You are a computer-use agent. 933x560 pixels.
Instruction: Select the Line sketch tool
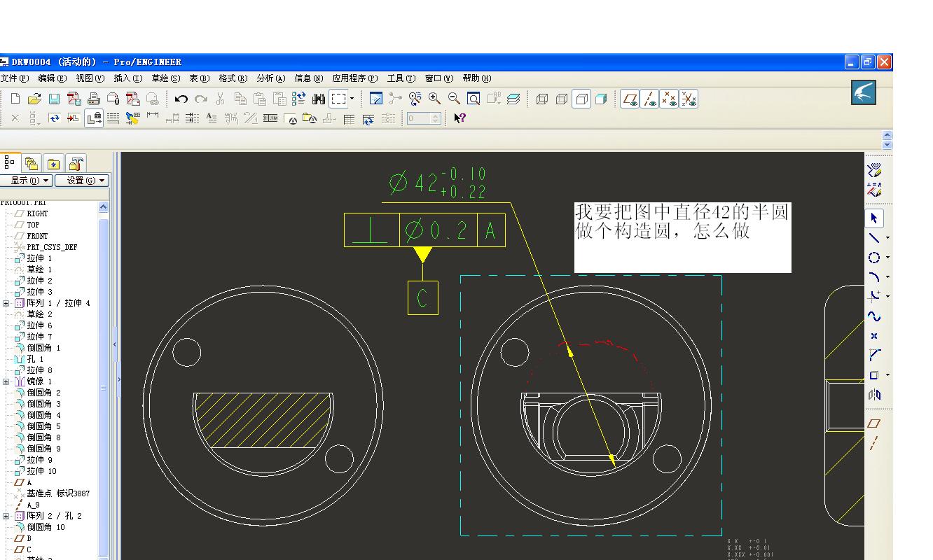click(x=873, y=238)
